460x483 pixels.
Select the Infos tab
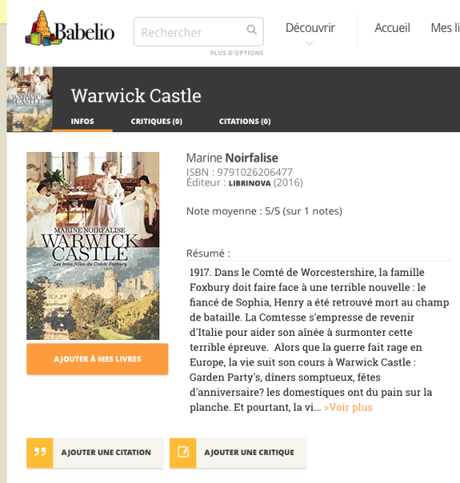coord(82,121)
